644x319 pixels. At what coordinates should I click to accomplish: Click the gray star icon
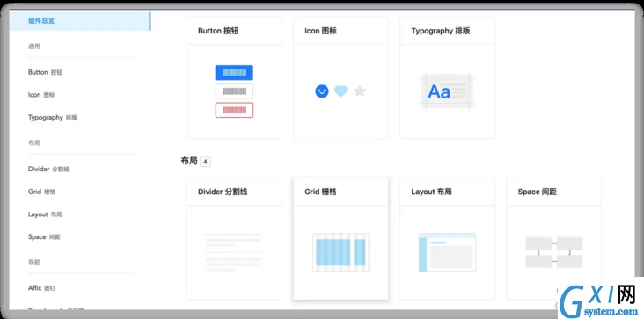click(360, 91)
